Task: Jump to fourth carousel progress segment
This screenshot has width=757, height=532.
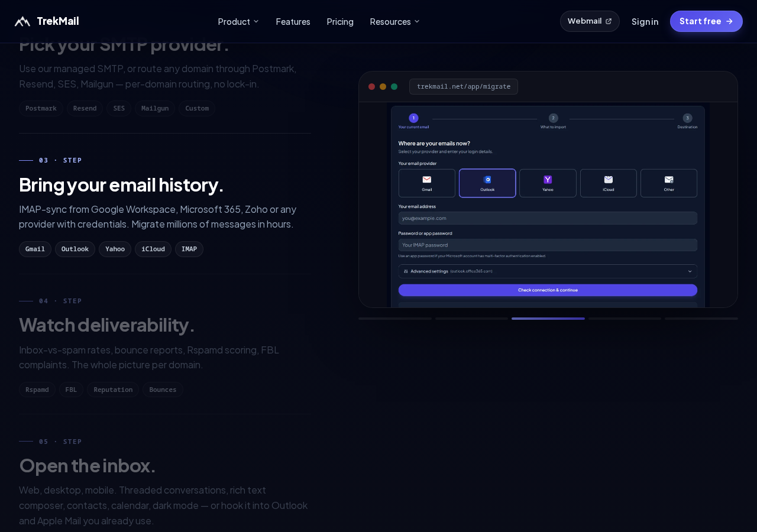Action: [x=625, y=319]
